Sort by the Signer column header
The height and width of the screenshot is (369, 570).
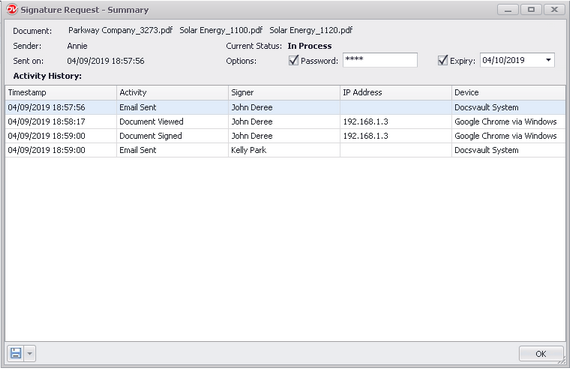click(284, 93)
